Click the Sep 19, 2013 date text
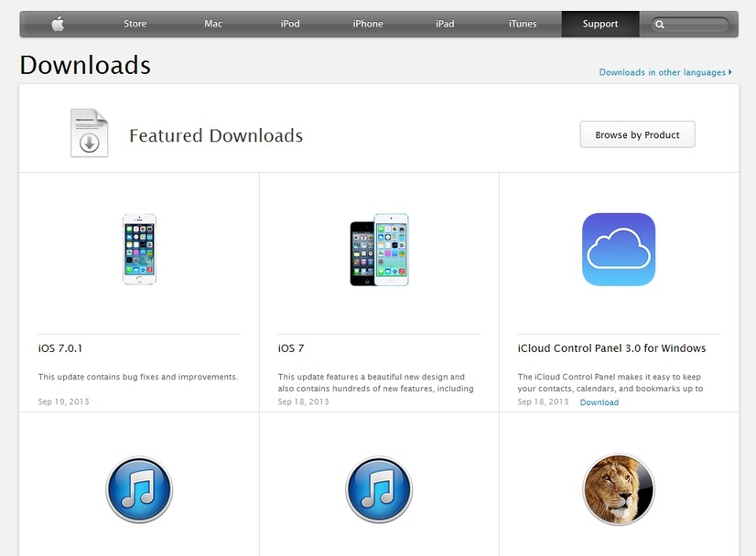The height and width of the screenshot is (556, 756). [64, 401]
